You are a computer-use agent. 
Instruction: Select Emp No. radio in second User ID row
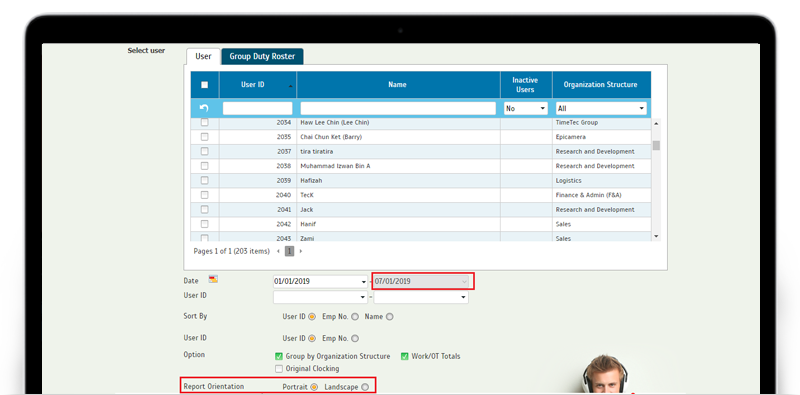click(x=355, y=338)
